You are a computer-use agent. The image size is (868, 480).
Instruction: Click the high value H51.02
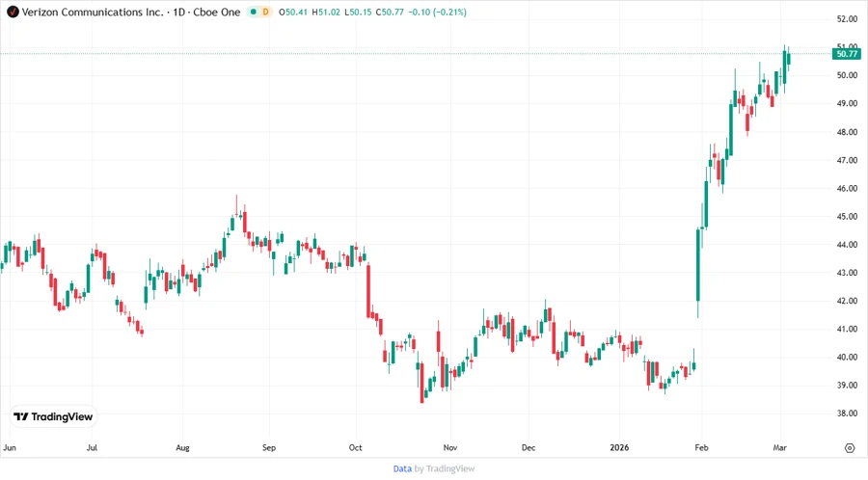point(326,13)
